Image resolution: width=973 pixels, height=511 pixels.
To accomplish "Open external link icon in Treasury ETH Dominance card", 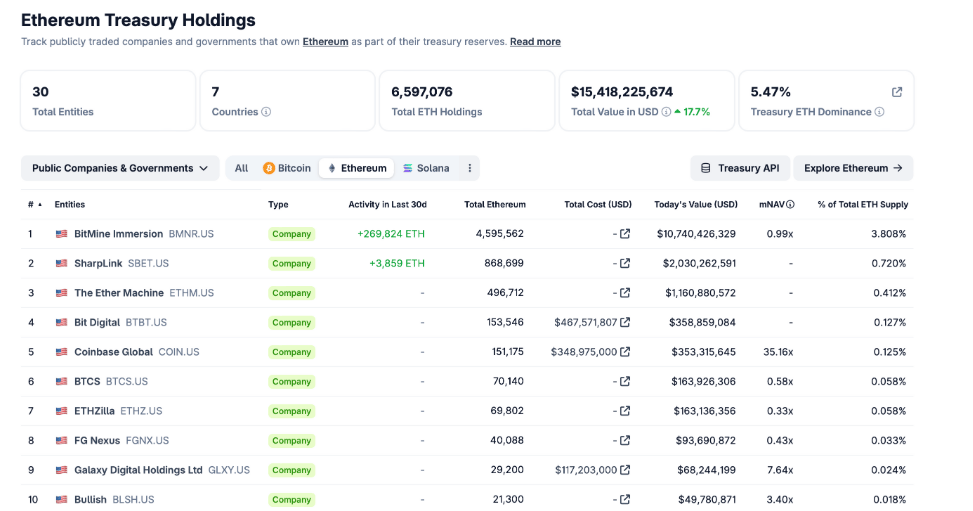I will click(x=897, y=92).
